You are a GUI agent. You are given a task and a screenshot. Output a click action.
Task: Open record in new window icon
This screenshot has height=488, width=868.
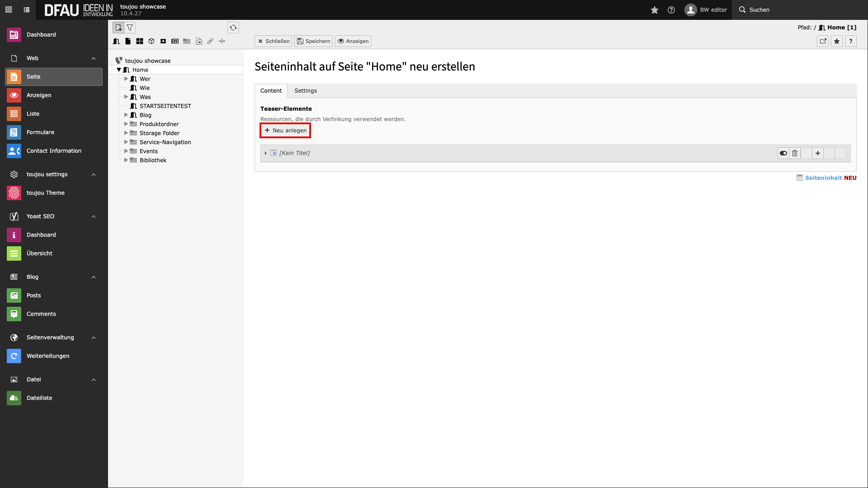coord(823,41)
